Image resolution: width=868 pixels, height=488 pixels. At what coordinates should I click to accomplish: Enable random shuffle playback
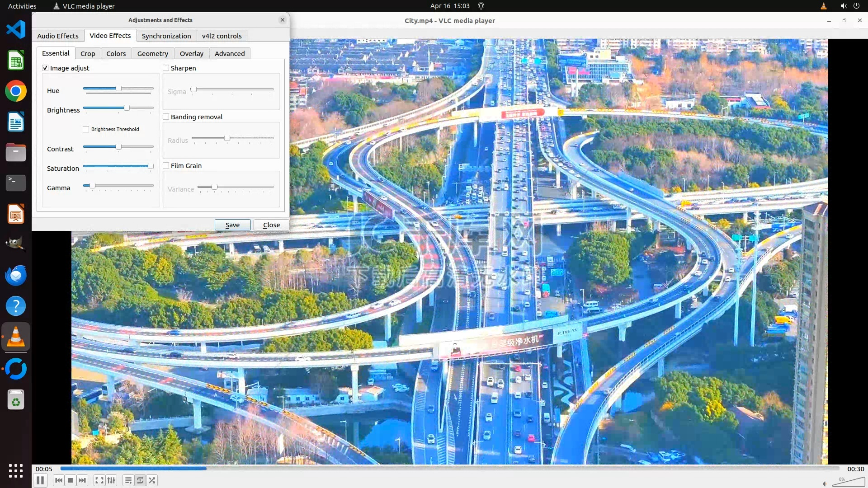click(152, 480)
